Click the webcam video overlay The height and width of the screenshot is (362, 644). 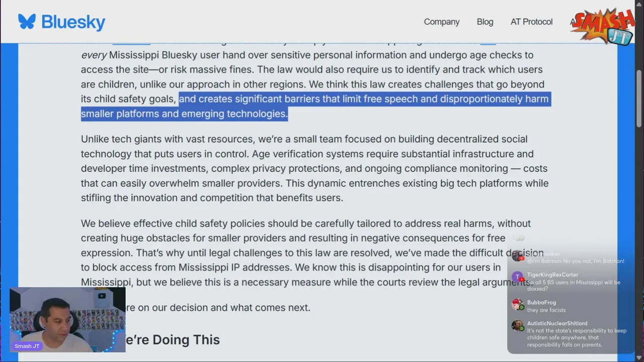(67, 319)
